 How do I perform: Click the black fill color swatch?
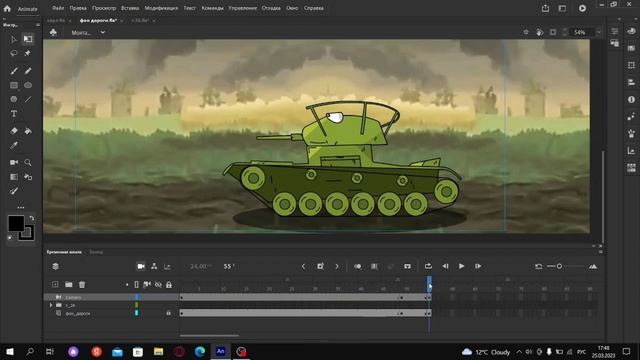click(16, 223)
